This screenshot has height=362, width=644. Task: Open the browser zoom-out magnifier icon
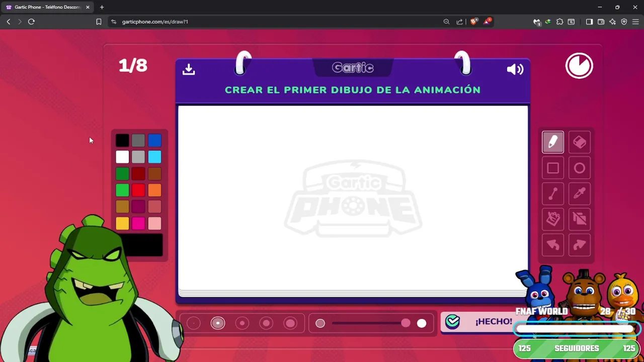446,22
